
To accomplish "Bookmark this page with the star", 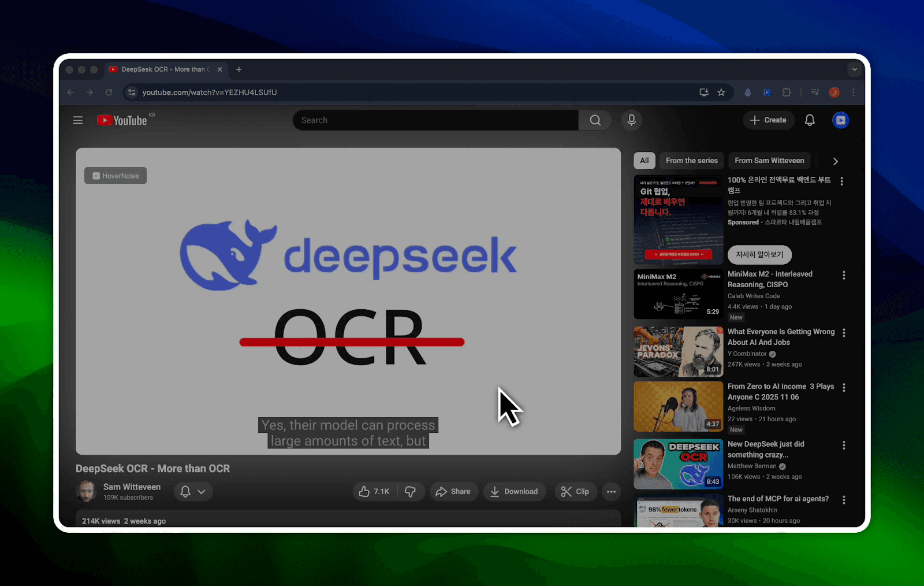I will click(721, 92).
